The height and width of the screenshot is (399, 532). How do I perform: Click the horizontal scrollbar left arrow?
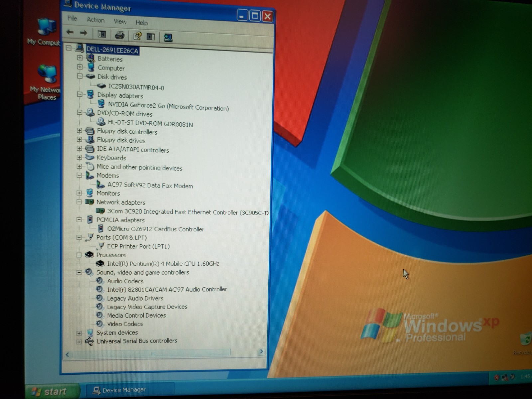point(67,354)
